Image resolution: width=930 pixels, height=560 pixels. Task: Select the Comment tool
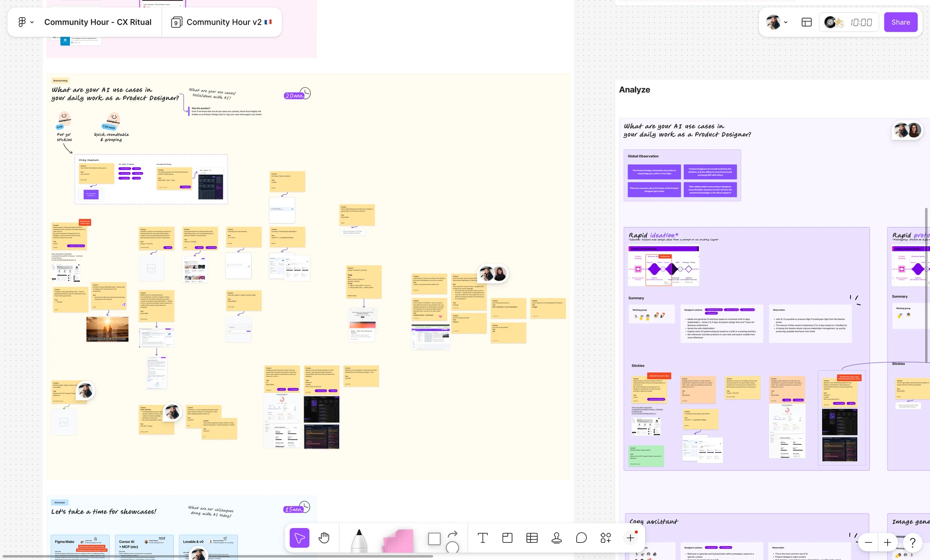tap(581, 538)
